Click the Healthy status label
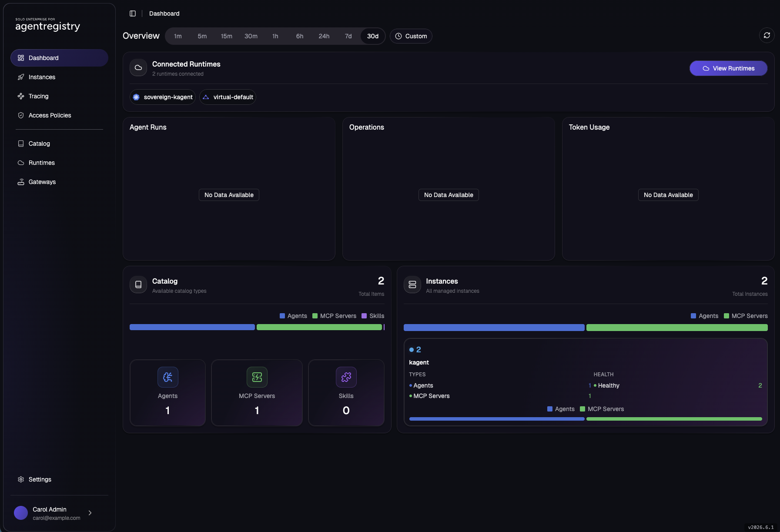780x532 pixels. point(609,385)
